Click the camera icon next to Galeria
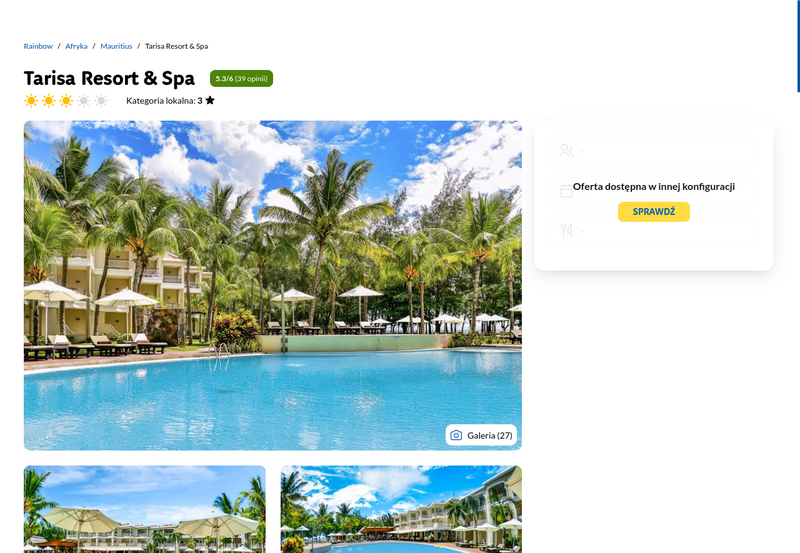 click(x=456, y=435)
